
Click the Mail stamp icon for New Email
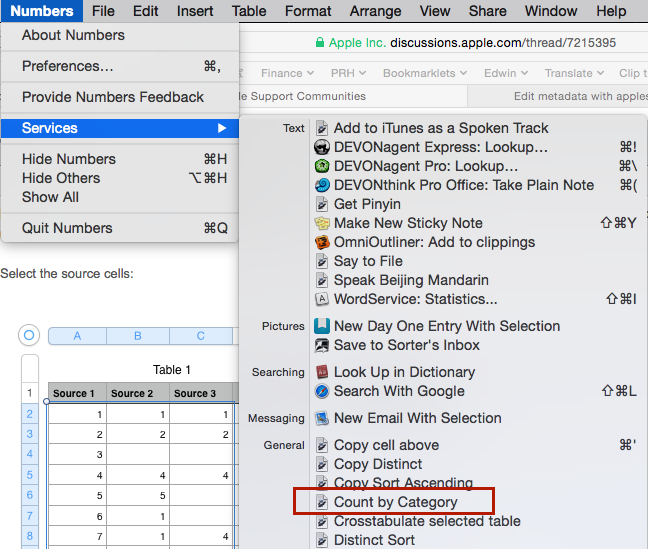tap(322, 418)
